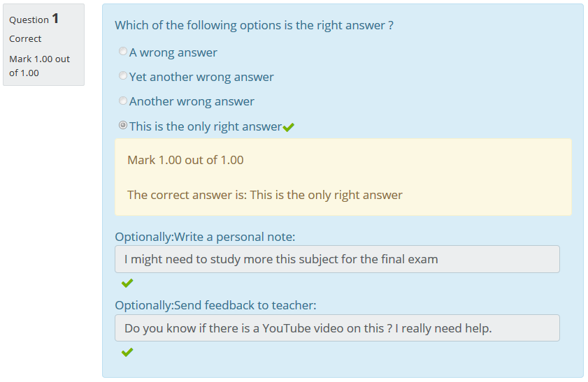Click "Mark 1.00 out of 1.00" in yellow feedback box

click(x=185, y=160)
